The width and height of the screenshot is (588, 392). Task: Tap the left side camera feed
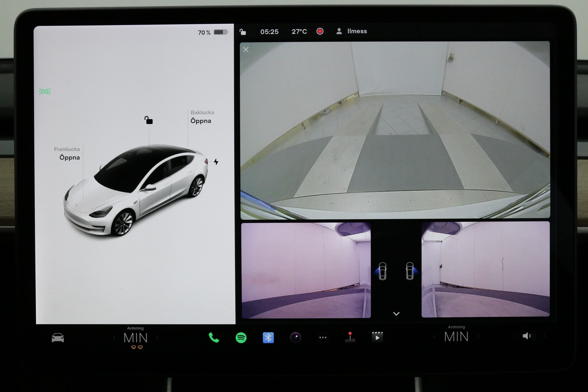[306, 270]
